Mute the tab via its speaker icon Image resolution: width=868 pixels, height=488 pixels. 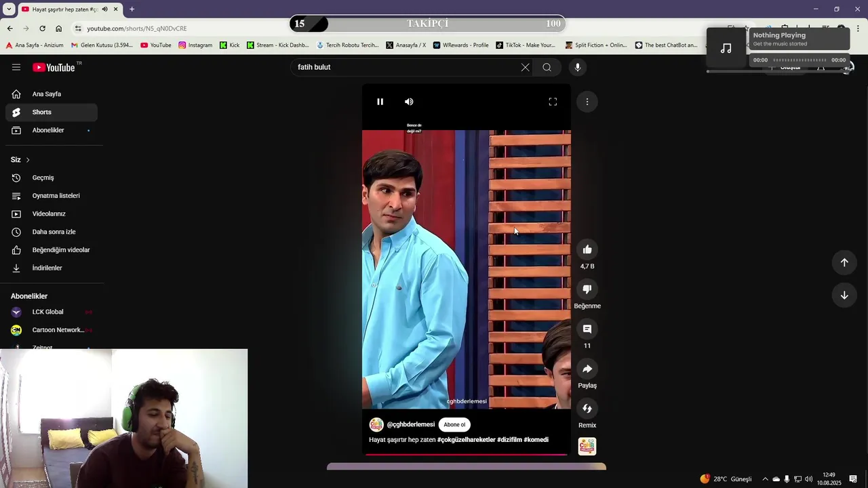coord(104,9)
